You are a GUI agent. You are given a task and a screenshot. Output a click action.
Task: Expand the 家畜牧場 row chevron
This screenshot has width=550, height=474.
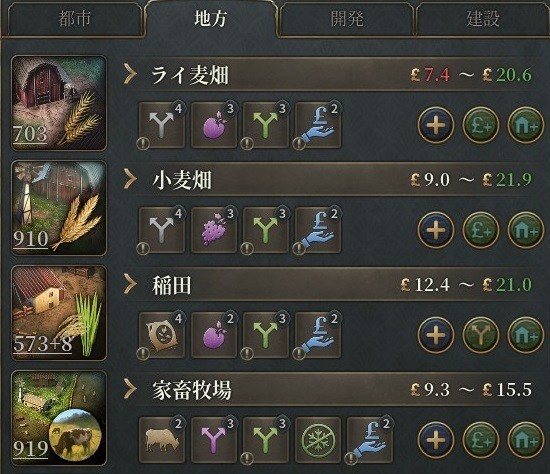(x=130, y=389)
